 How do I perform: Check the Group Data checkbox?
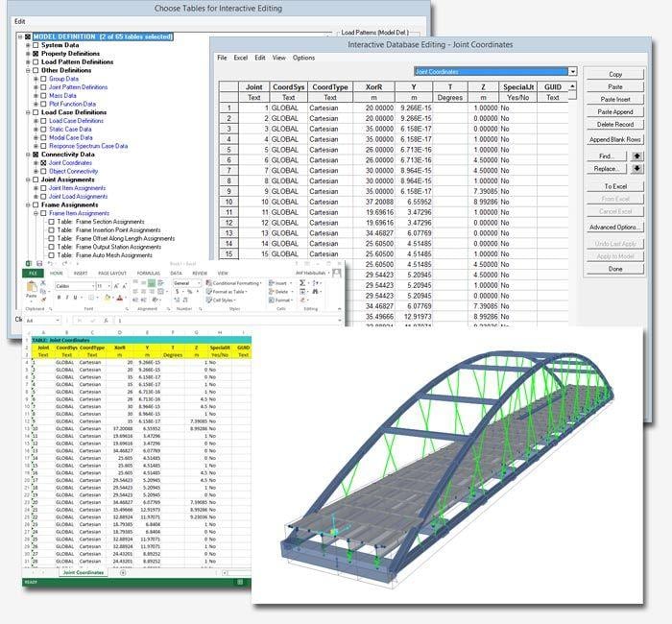43,79
